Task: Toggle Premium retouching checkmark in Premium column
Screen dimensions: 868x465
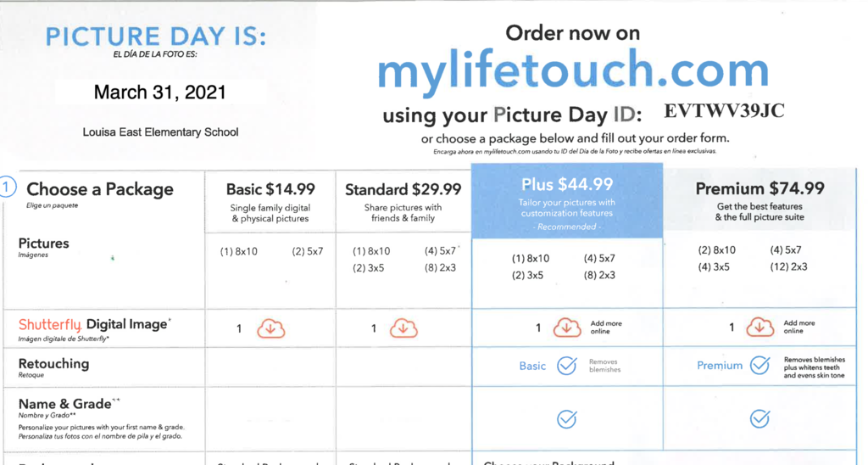Action: [x=760, y=366]
